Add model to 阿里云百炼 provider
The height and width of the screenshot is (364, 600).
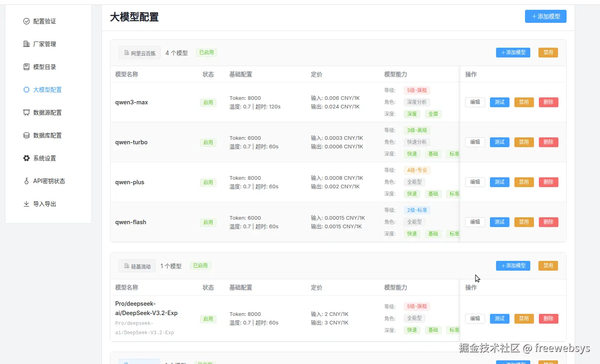pos(513,53)
